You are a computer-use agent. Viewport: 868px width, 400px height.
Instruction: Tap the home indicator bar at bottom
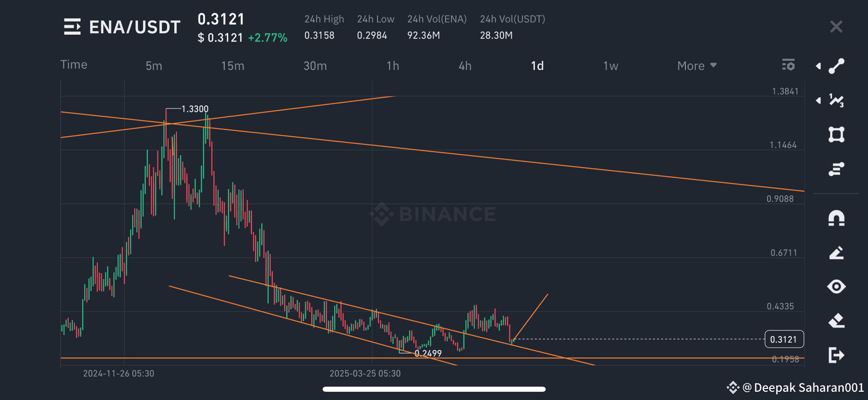(434, 389)
